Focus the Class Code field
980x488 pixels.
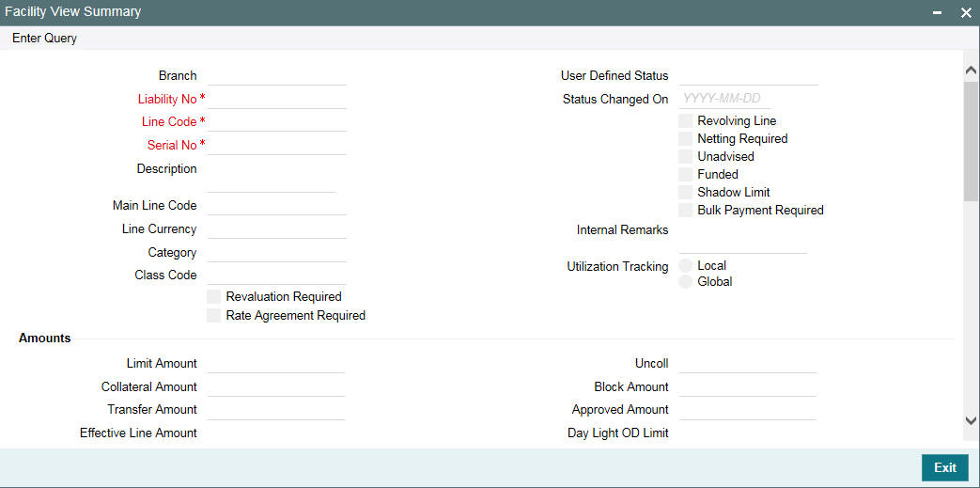coord(277,275)
